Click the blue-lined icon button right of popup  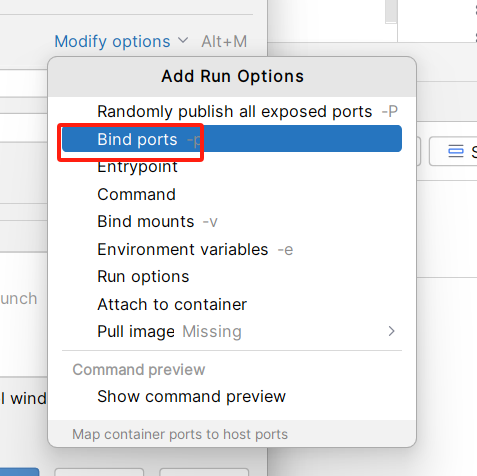[455, 151]
